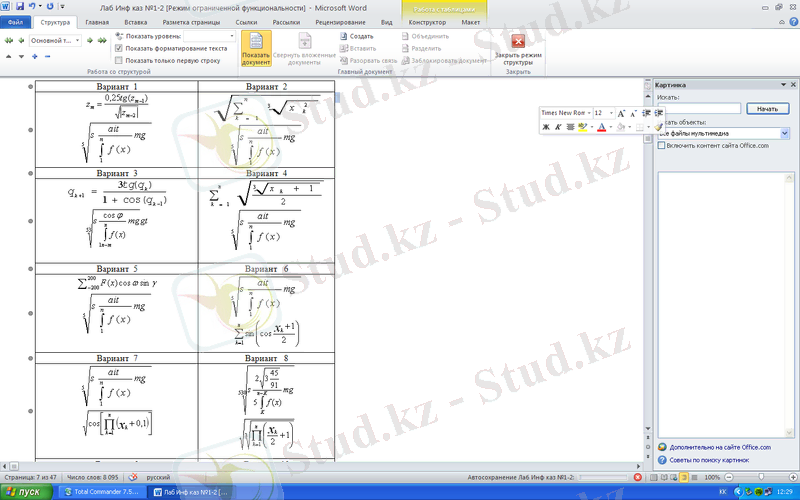The height and width of the screenshot is (500, 800).
Task: Expand Quick Access toolbar customize arrow
Action: tap(63, 7)
